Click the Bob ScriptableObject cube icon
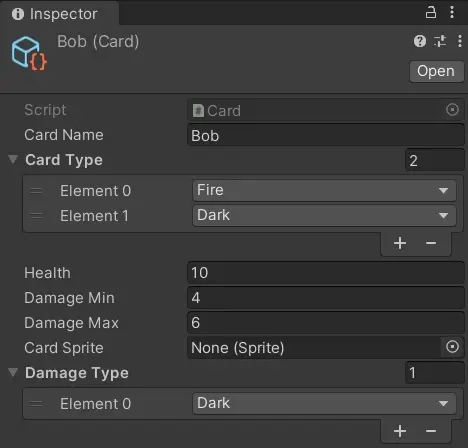Image resolution: width=468 pixels, height=448 pixels. [x=29, y=54]
